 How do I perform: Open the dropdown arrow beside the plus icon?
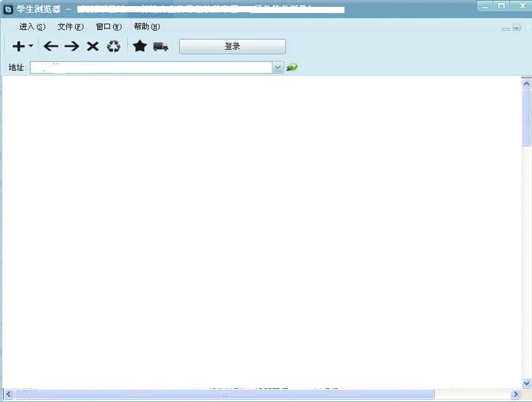pos(31,47)
